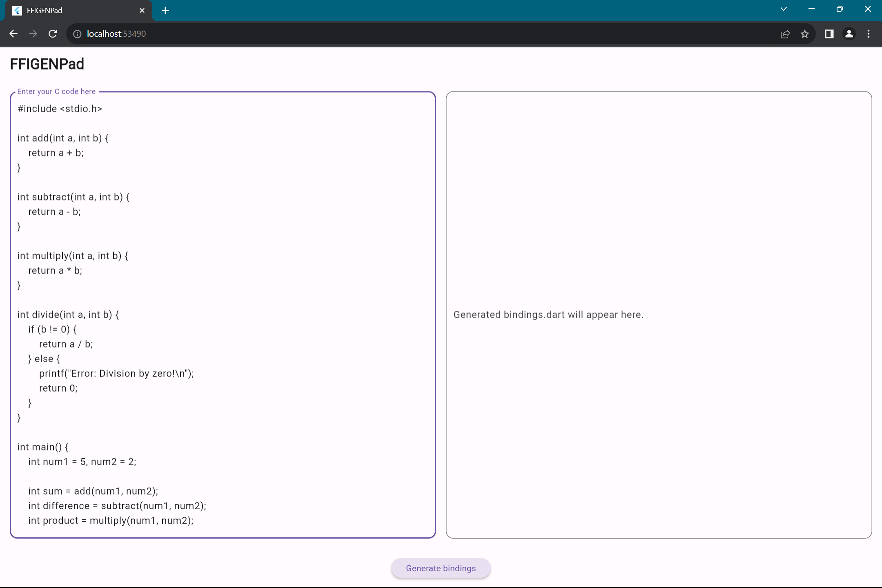The width and height of the screenshot is (882, 588).
Task: Click the Generate bindings button
Action: tap(441, 568)
